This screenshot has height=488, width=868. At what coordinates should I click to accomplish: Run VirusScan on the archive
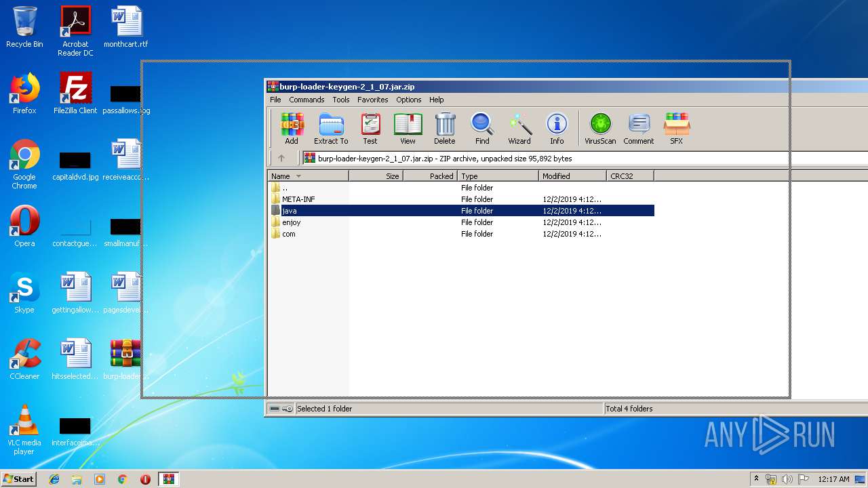coord(600,129)
